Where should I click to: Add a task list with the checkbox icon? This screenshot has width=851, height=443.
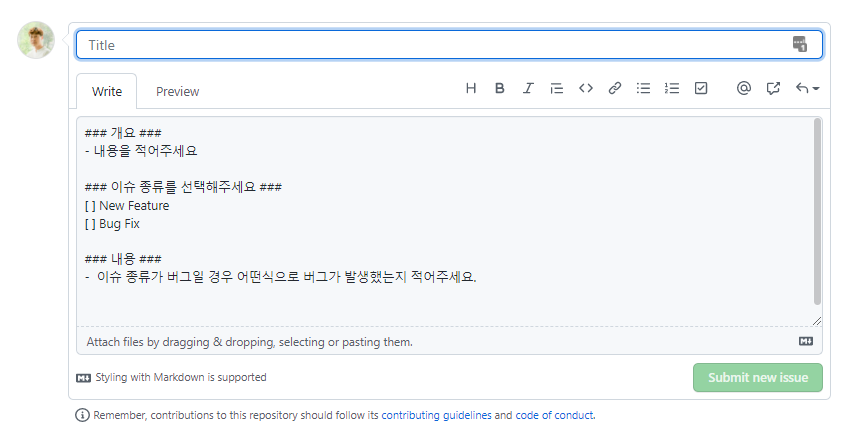click(701, 88)
